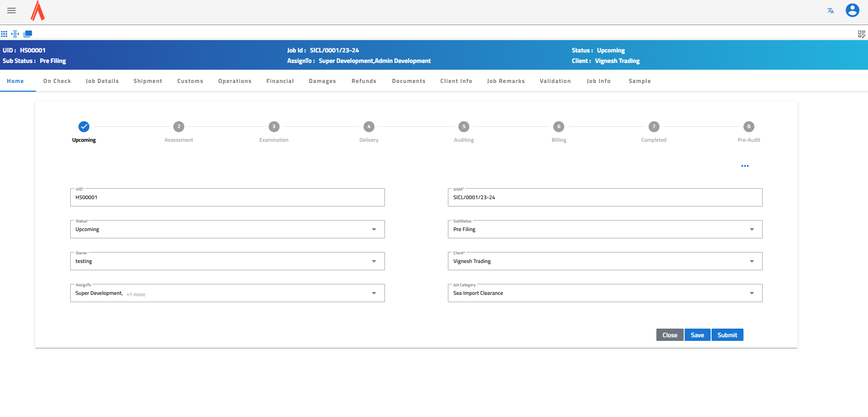This screenshot has width=868, height=417.
Task: Expand the SubStatus dropdown
Action: tap(751, 229)
